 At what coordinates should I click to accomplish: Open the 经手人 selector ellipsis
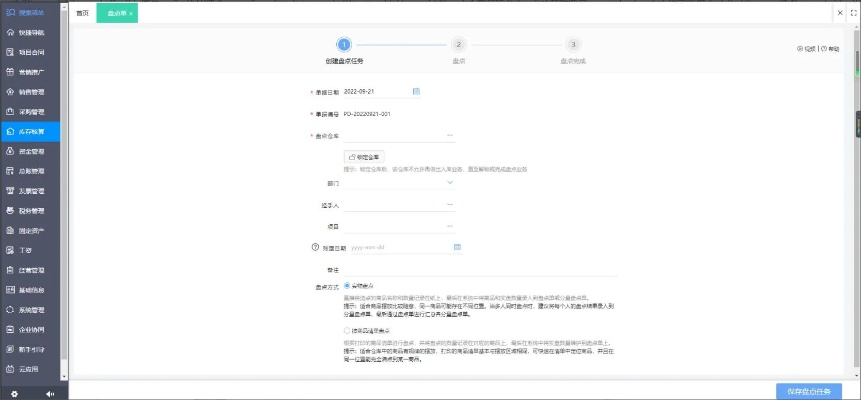click(450, 204)
